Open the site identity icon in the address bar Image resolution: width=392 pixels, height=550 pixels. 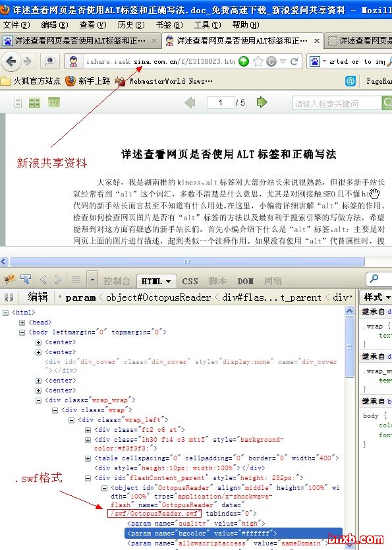pyautogui.click(x=73, y=61)
